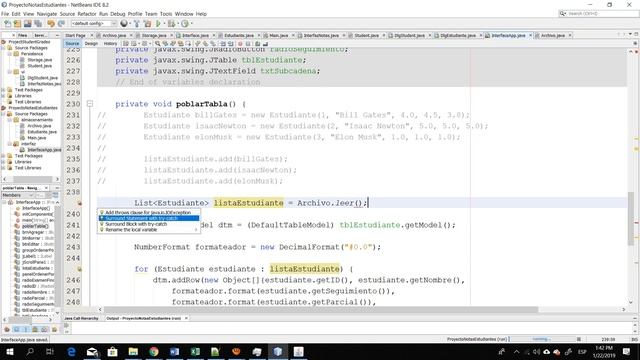Open the default config dropdown
The image size is (640, 360).
click(93, 24)
